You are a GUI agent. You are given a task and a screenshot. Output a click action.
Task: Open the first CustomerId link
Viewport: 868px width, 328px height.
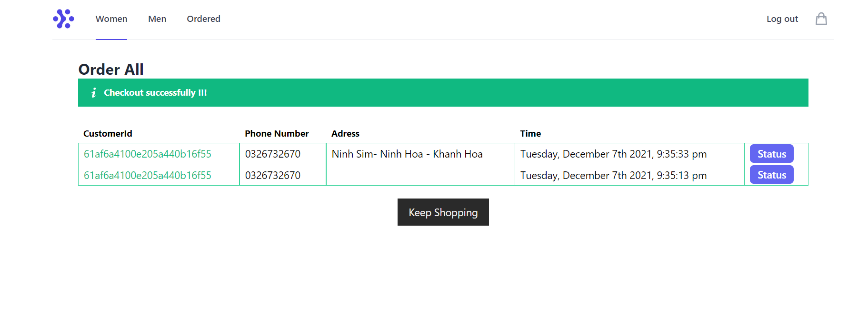point(148,154)
